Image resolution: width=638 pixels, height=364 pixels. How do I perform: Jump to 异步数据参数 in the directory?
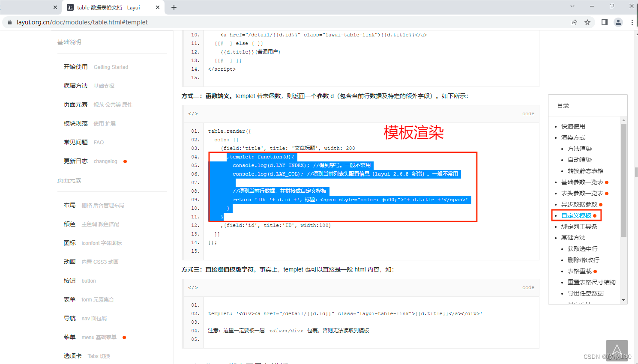(x=579, y=204)
